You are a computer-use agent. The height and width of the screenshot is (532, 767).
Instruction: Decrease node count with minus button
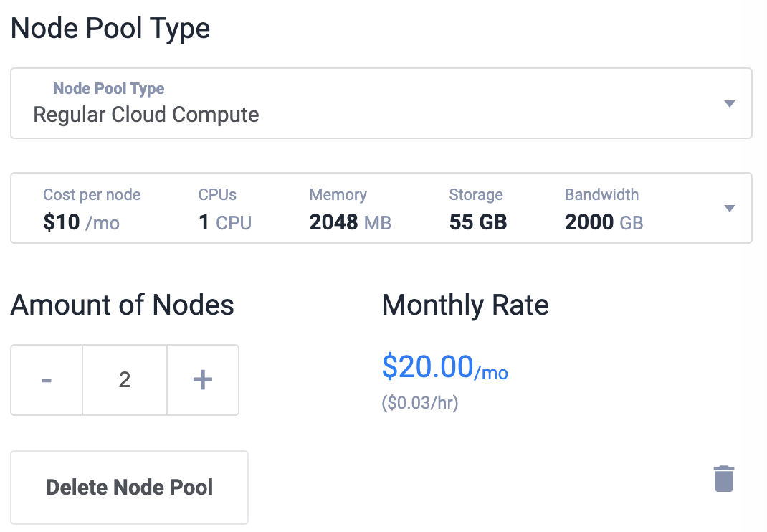[47, 380]
